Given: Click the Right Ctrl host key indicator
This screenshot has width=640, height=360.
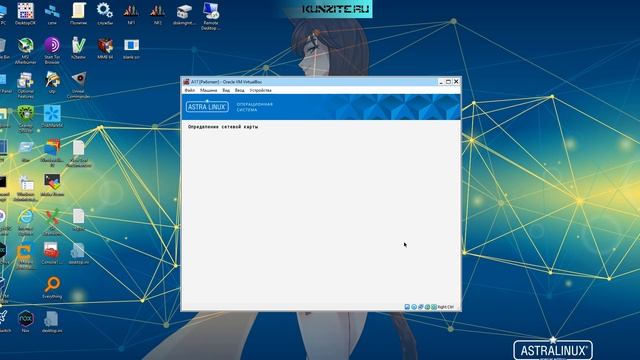Looking at the screenshot, I should coord(446,307).
